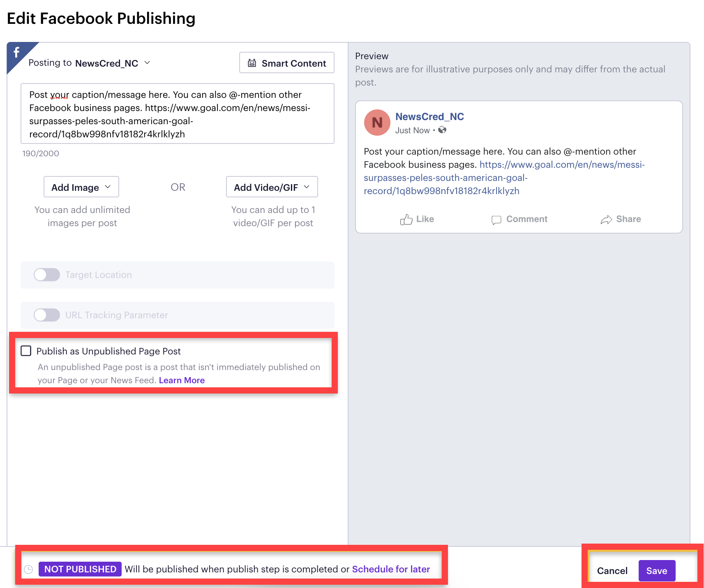
Task: Click the Schedule for later link
Action: 391,569
